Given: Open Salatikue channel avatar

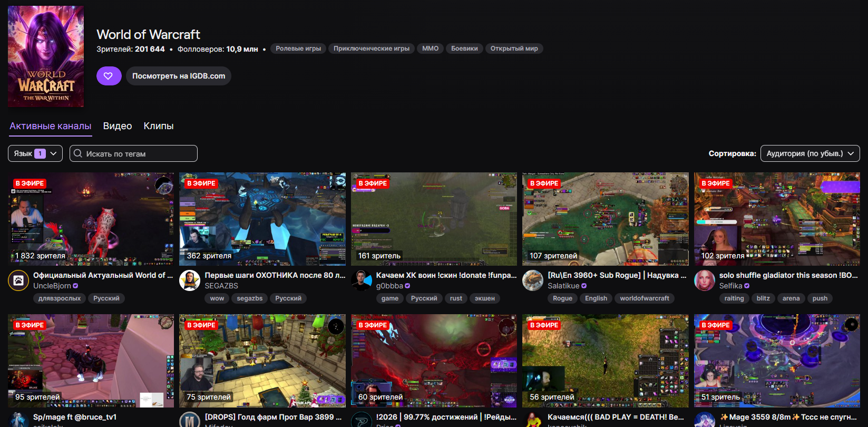Looking at the screenshot, I should (533, 280).
